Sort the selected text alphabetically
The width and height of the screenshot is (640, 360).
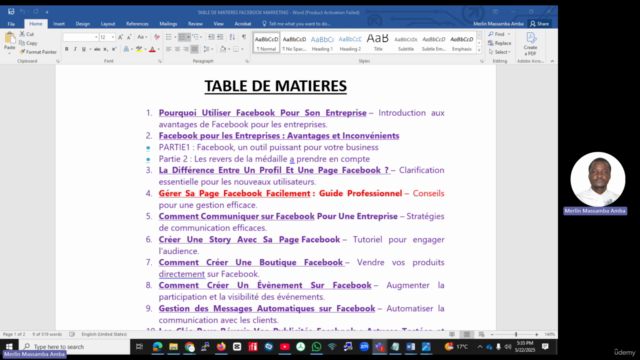232,37
